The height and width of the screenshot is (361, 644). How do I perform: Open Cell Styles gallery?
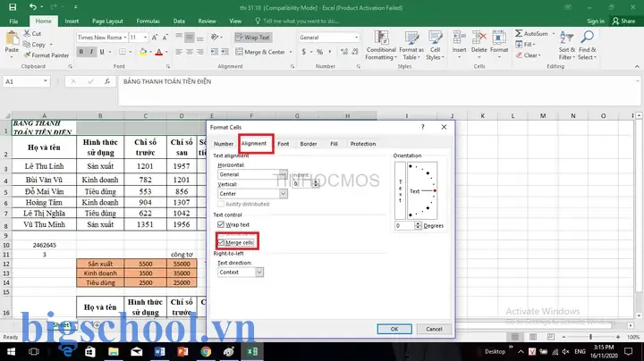click(435, 46)
